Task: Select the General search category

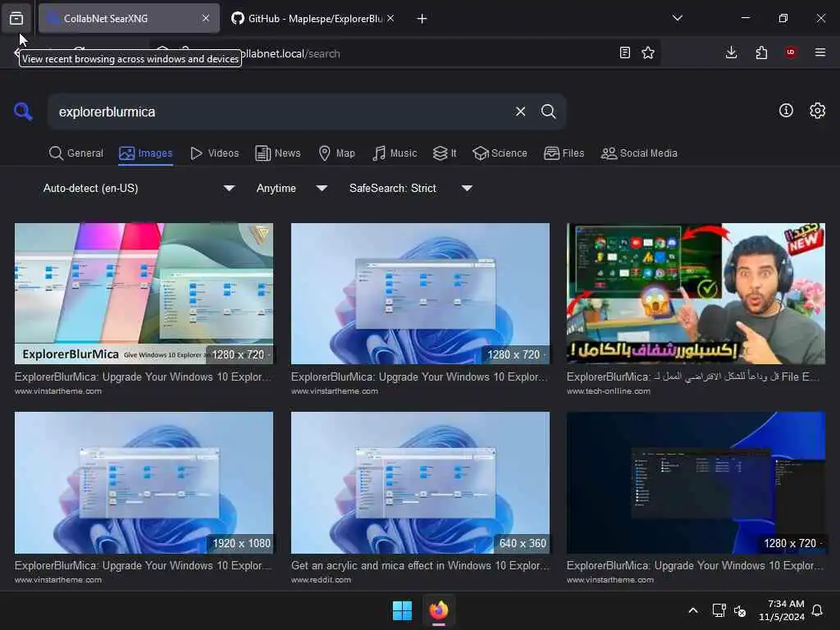Action: [x=76, y=153]
